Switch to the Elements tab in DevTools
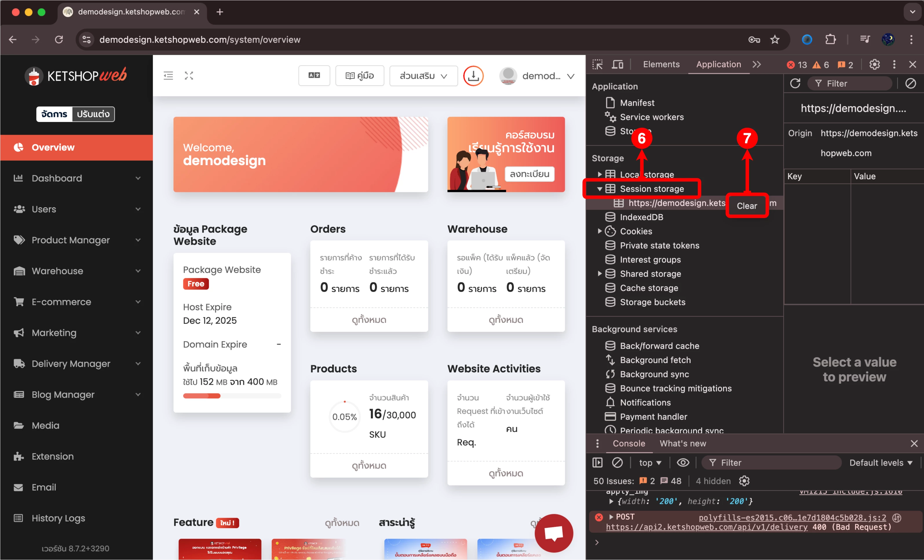The width and height of the screenshot is (924, 560). pyautogui.click(x=661, y=65)
